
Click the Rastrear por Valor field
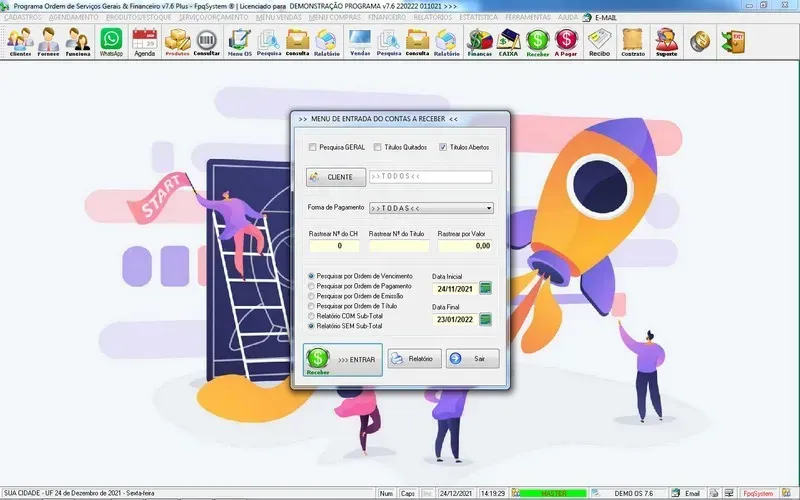[464, 245]
